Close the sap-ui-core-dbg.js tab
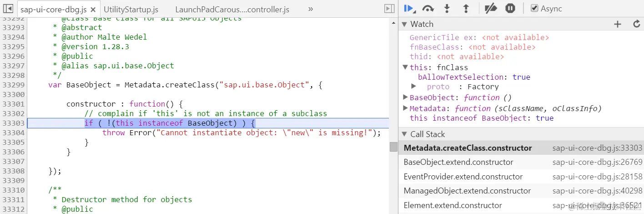The image size is (644, 214). coord(93,9)
